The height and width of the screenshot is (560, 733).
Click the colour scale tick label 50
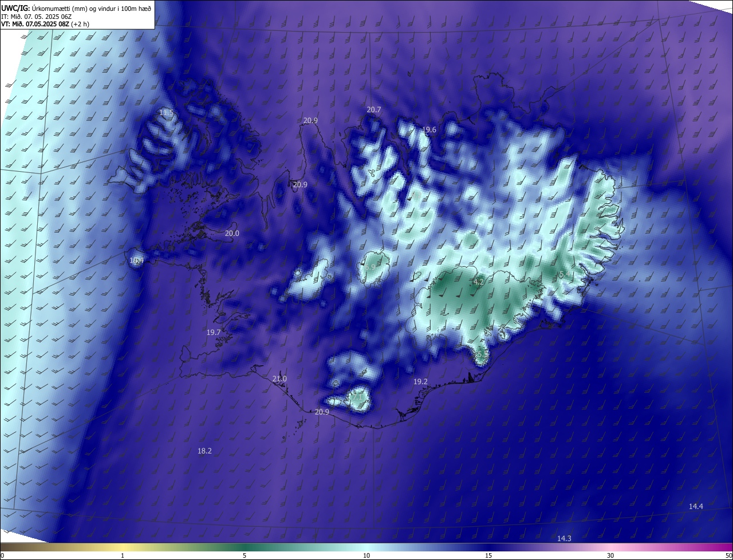[x=728, y=555]
